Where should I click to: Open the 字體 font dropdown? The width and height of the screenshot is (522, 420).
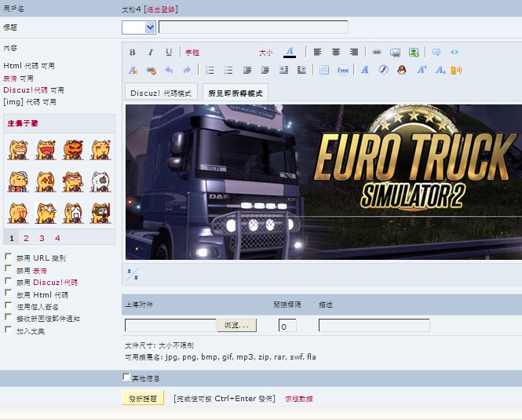click(x=192, y=53)
